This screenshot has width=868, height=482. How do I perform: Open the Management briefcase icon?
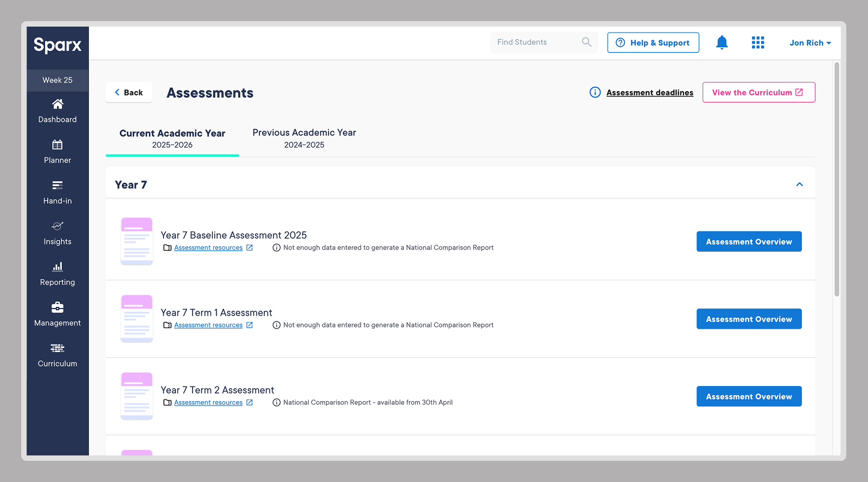tap(58, 307)
